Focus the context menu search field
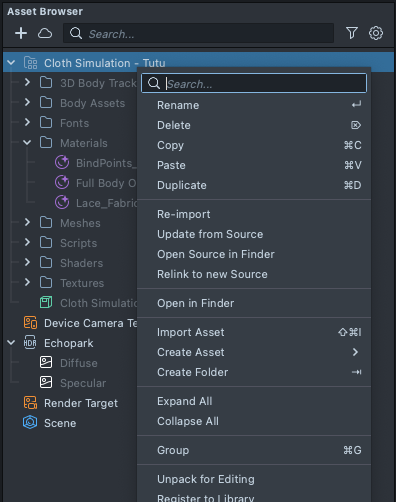 pyautogui.click(x=254, y=83)
